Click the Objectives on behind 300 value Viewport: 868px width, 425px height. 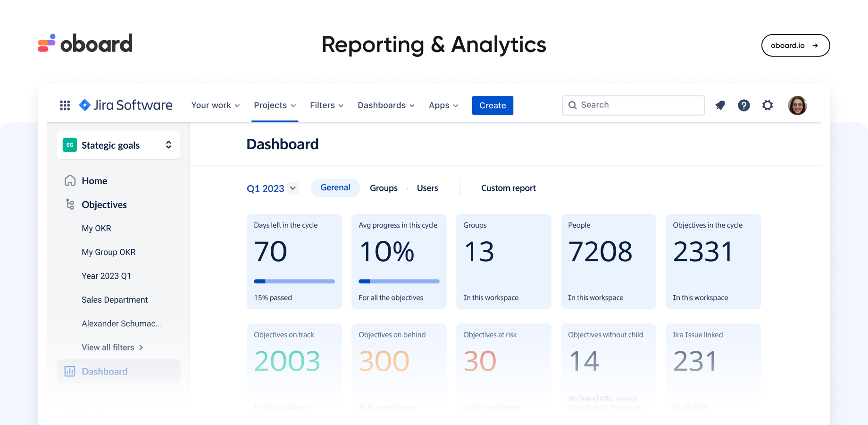384,361
